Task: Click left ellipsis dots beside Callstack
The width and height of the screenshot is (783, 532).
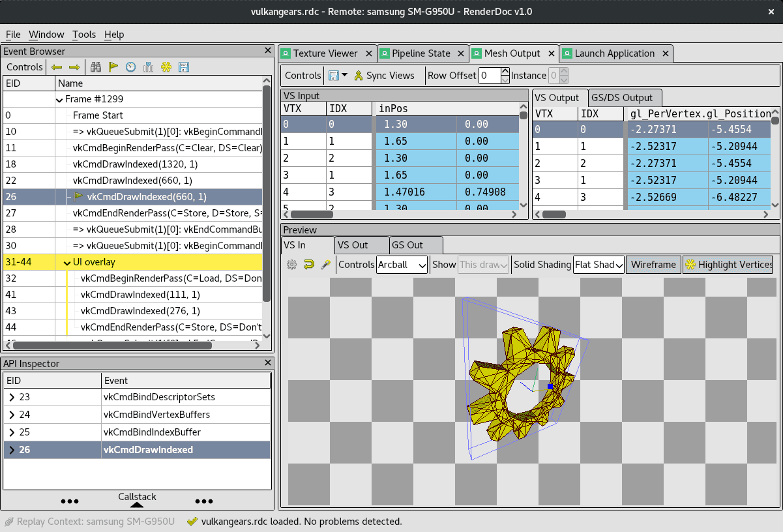Action: click(70, 501)
